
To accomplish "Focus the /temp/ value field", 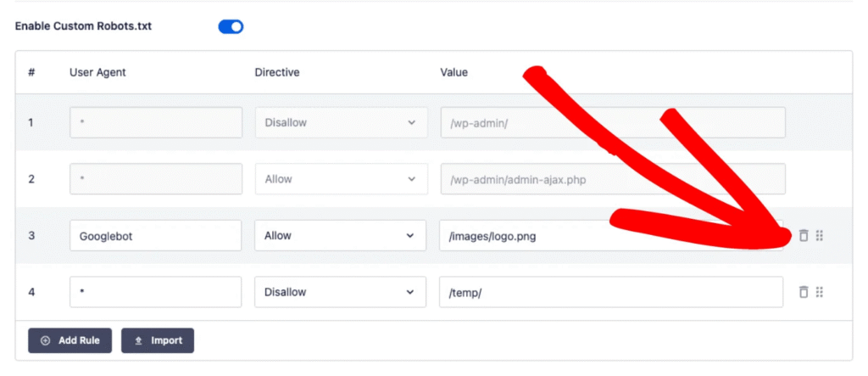I will 611,292.
